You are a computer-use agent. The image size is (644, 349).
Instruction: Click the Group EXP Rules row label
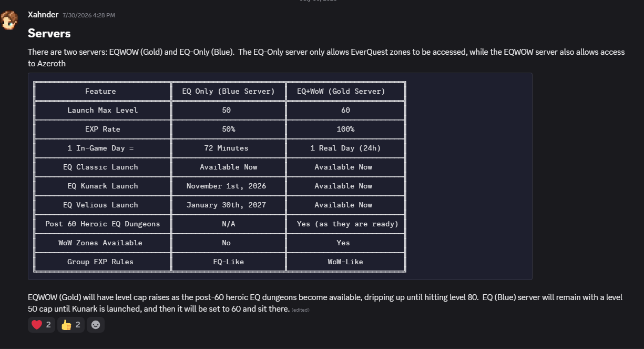(x=100, y=262)
